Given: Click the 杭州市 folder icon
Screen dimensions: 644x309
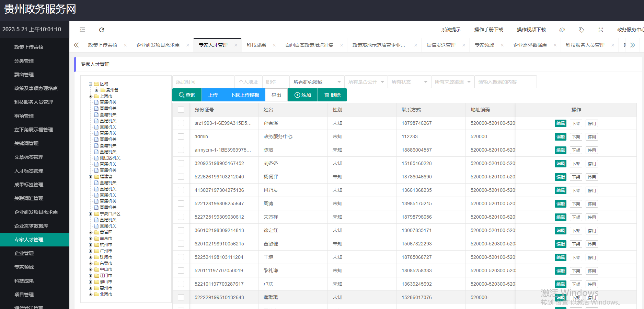Looking at the screenshot, I should pos(97,245).
